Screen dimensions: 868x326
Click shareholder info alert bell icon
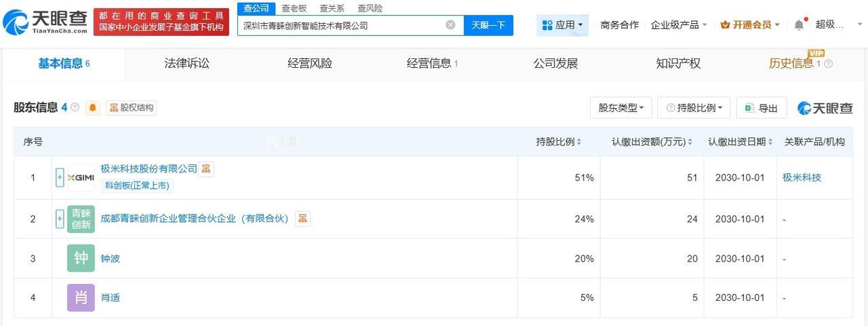click(x=93, y=107)
